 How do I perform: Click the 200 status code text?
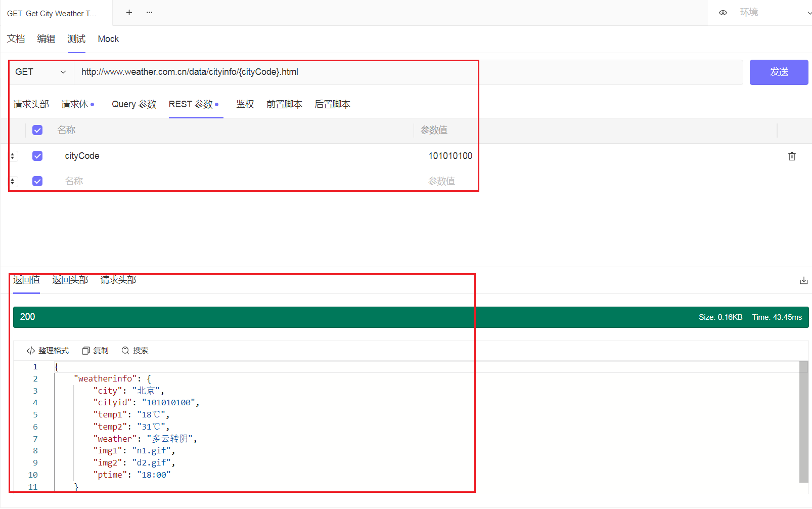point(27,317)
